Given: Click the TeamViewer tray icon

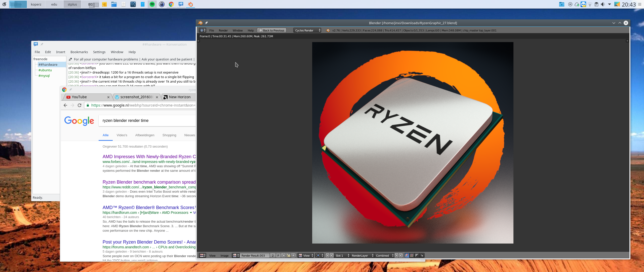Looking at the screenshot, I should click(583, 4).
